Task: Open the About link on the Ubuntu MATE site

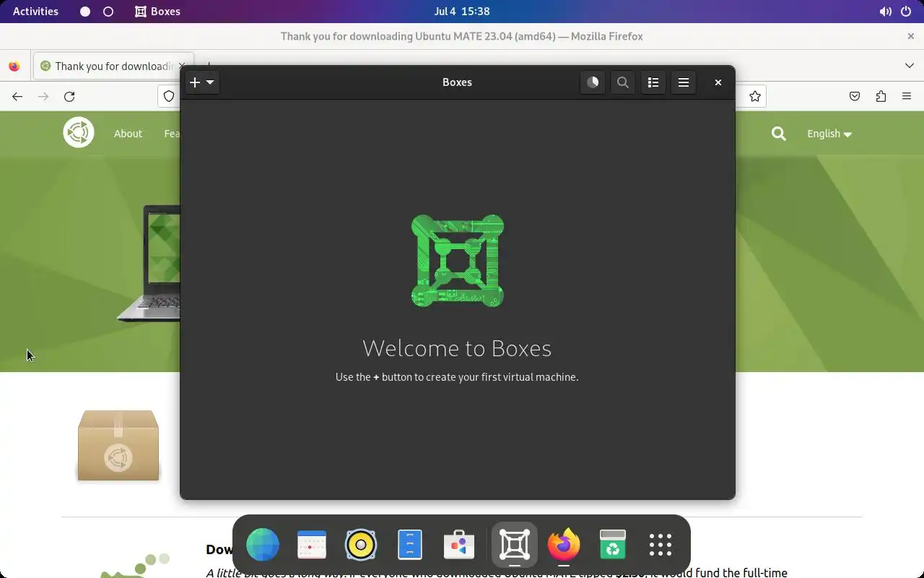Action: [128, 134]
